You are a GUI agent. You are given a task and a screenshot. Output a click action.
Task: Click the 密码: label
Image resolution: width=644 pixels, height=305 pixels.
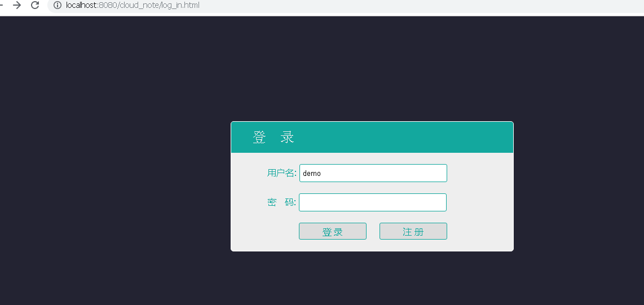281,202
